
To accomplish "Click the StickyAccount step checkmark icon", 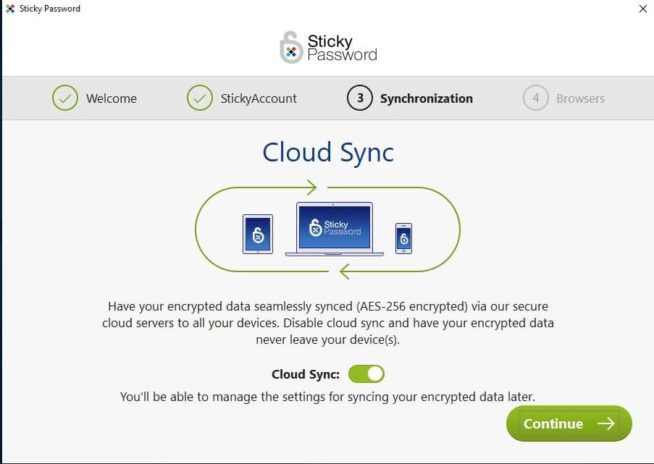I will (200, 98).
